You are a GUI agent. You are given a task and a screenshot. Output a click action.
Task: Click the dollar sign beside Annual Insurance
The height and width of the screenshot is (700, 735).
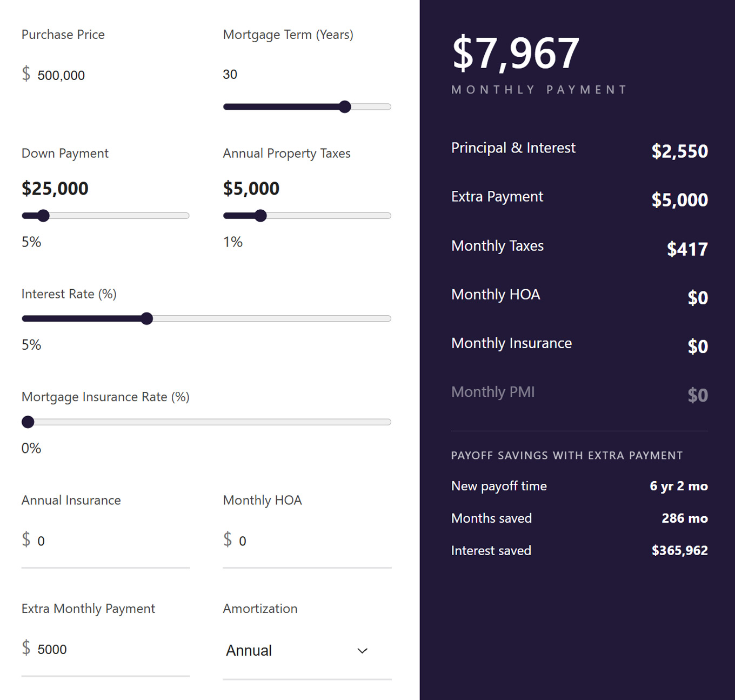pyautogui.click(x=26, y=539)
